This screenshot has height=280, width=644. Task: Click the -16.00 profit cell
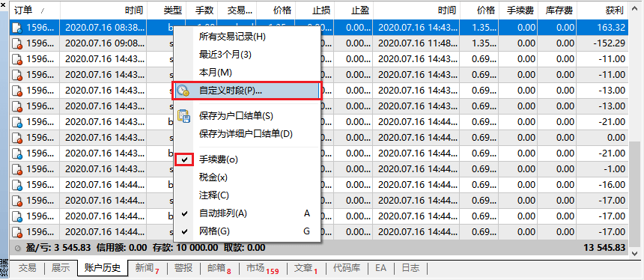pyautogui.click(x=603, y=185)
